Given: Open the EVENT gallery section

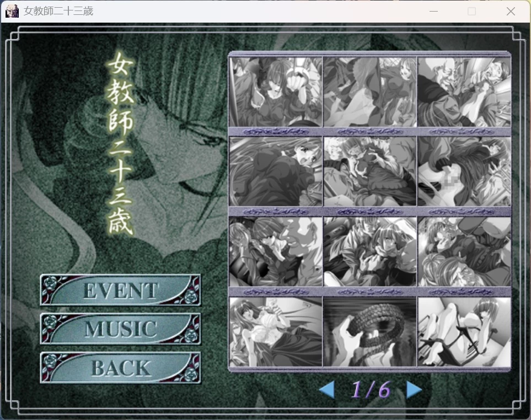Looking at the screenshot, I should click(121, 290).
